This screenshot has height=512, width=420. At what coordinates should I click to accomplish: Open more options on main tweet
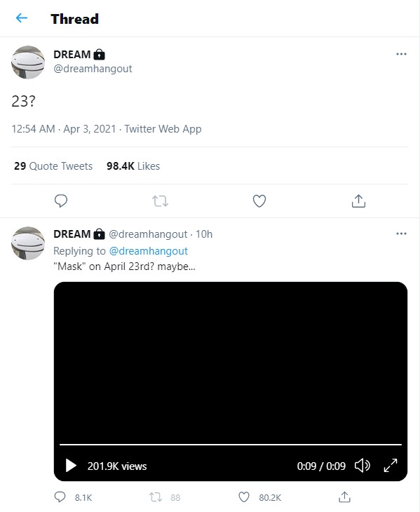401,54
